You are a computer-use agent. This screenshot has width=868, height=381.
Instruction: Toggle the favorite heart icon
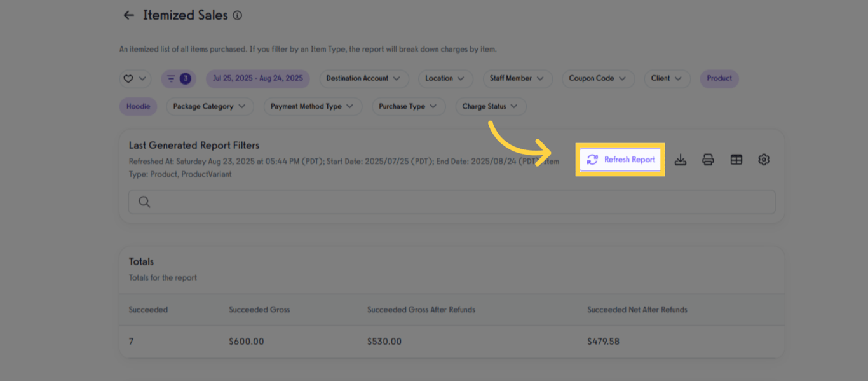(x=129, y=78)
